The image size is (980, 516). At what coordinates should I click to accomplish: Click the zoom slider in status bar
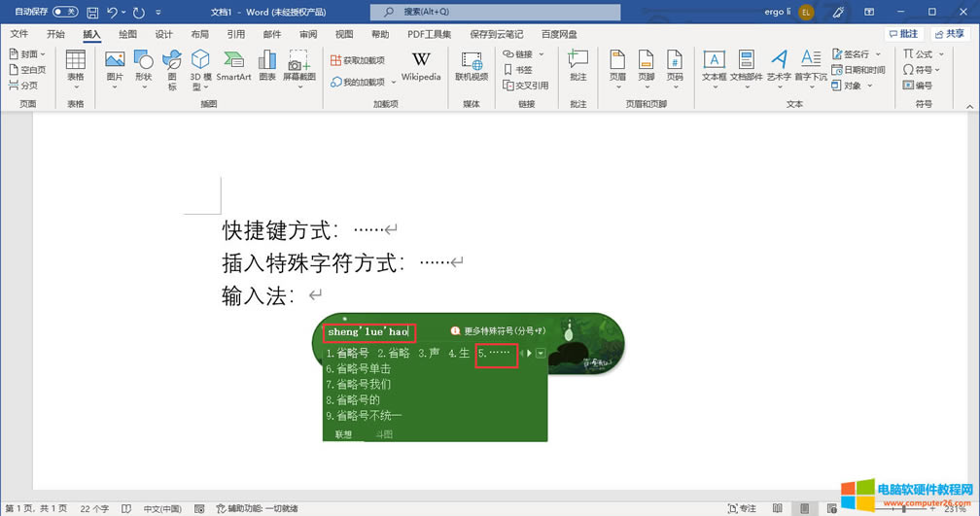point(904,508)
